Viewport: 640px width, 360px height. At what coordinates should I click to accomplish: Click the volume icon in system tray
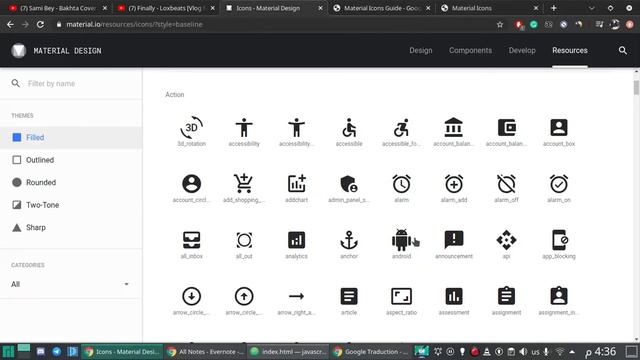[x=523, y=352]
